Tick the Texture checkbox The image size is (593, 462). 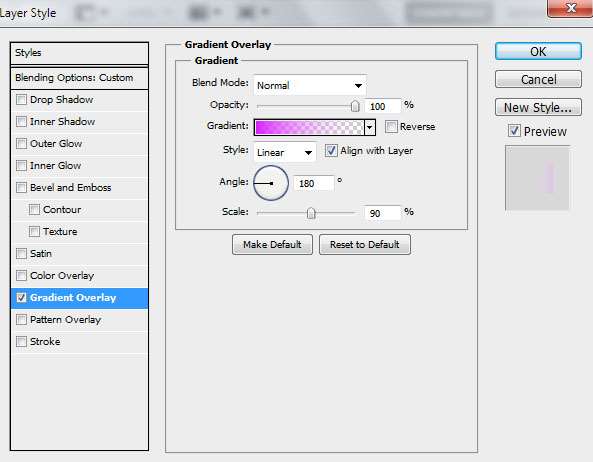(34, 231)
